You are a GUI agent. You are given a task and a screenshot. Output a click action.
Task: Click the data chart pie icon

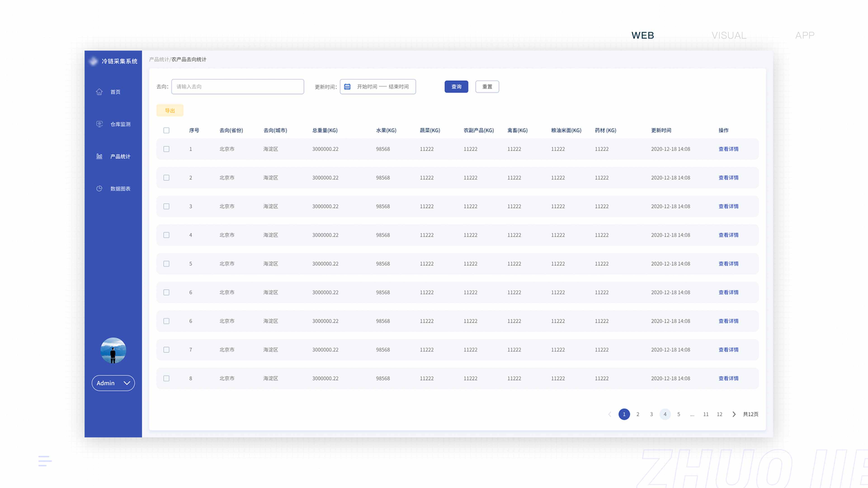coord(99,189)
